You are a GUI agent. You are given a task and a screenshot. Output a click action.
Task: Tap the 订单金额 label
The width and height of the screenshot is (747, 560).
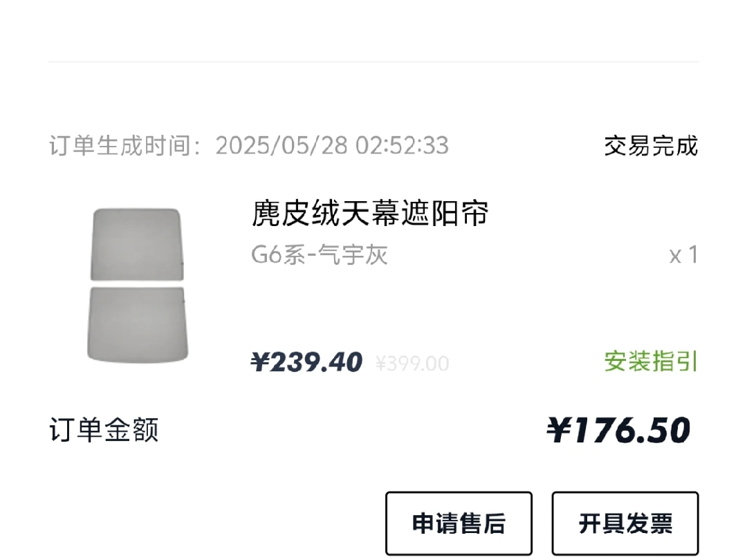pyautogui.click(x=104, y=430)
